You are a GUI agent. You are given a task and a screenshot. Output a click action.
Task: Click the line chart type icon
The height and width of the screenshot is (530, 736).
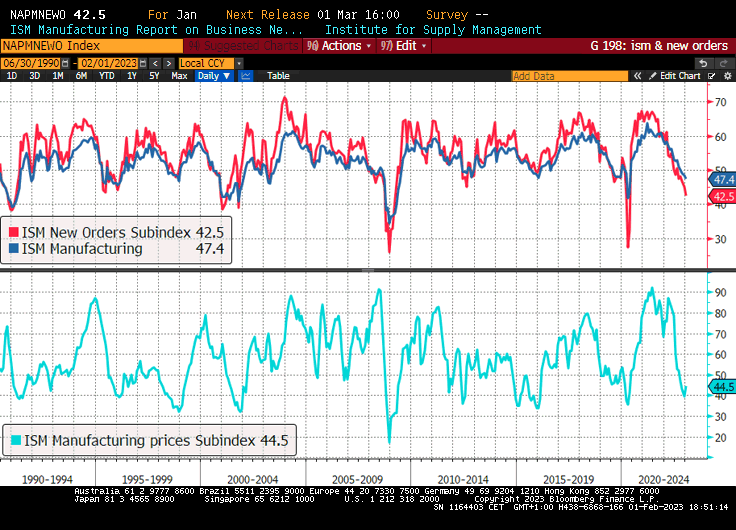click(246, 76)
